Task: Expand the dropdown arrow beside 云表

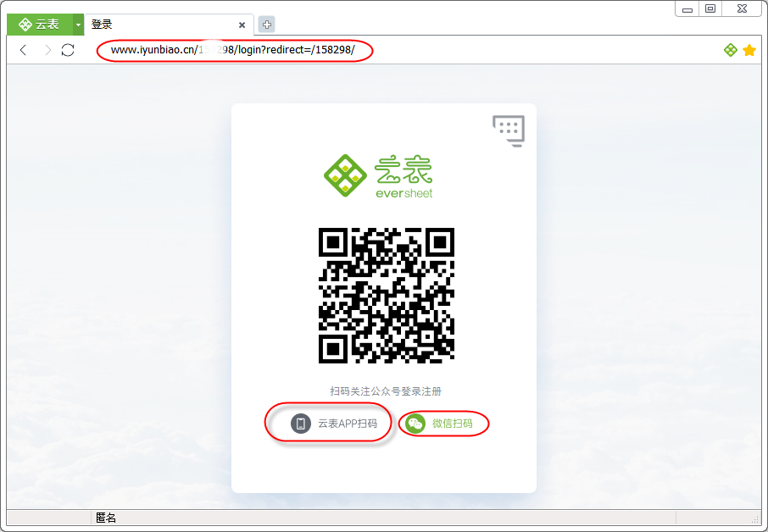Action: point(78,25)
